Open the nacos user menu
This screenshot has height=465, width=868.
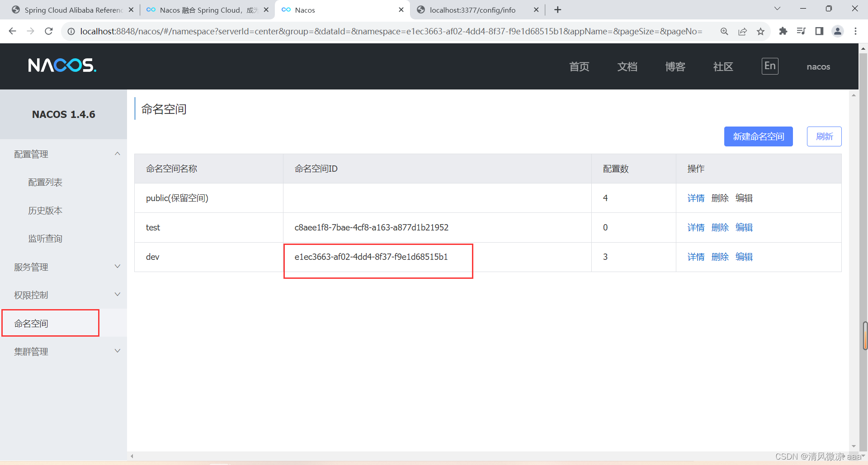tap(818, 67)
